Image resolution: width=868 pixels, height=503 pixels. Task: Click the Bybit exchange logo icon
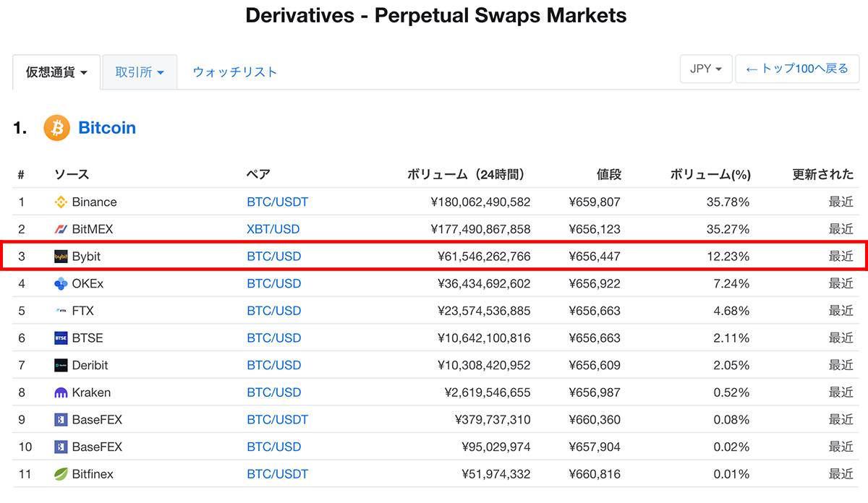pyautogui.click(x=61, y=257)
